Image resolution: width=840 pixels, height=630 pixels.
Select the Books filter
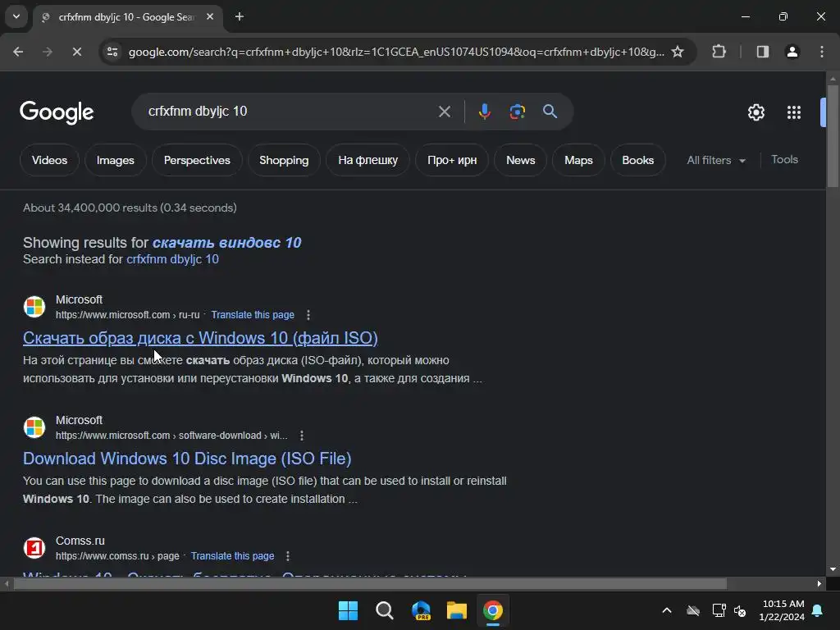click(637, 160)
